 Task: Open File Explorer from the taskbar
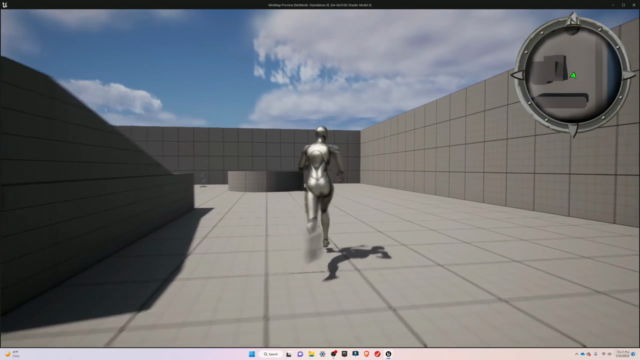311,354
